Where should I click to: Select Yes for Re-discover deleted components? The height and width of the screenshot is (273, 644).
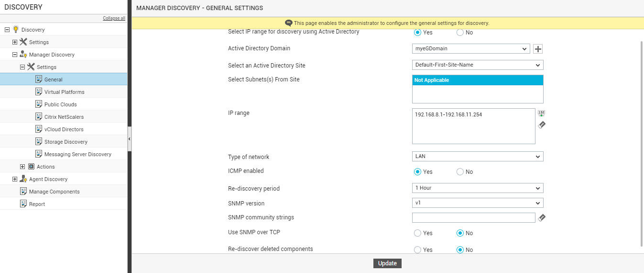tap(417, 250)
